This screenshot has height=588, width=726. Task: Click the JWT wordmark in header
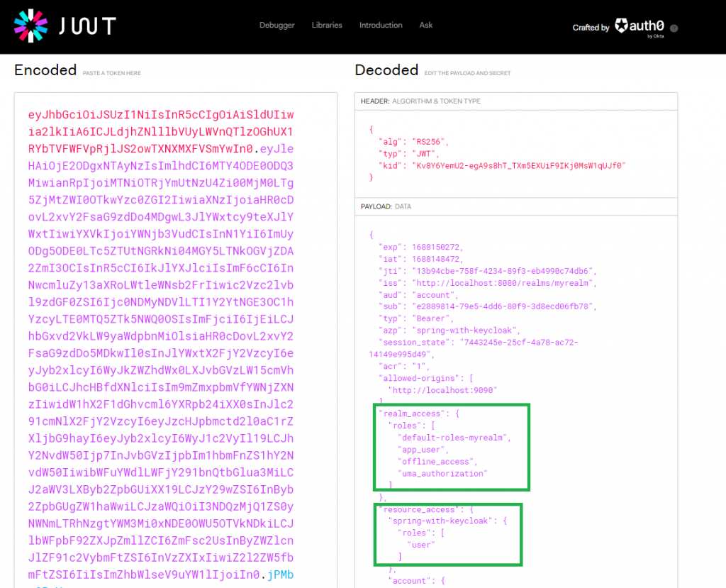(87, 26)
